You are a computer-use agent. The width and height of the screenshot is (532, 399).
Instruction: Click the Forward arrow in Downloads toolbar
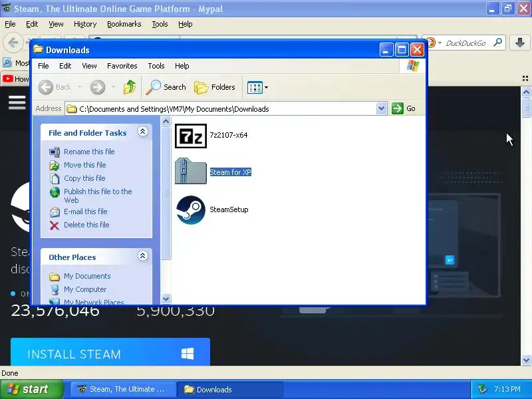(98, 87)
